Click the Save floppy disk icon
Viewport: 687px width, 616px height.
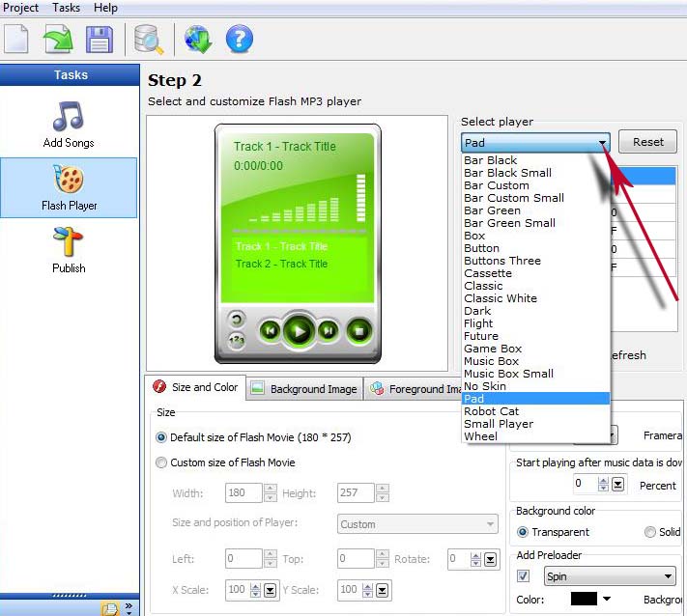[99, 40]
